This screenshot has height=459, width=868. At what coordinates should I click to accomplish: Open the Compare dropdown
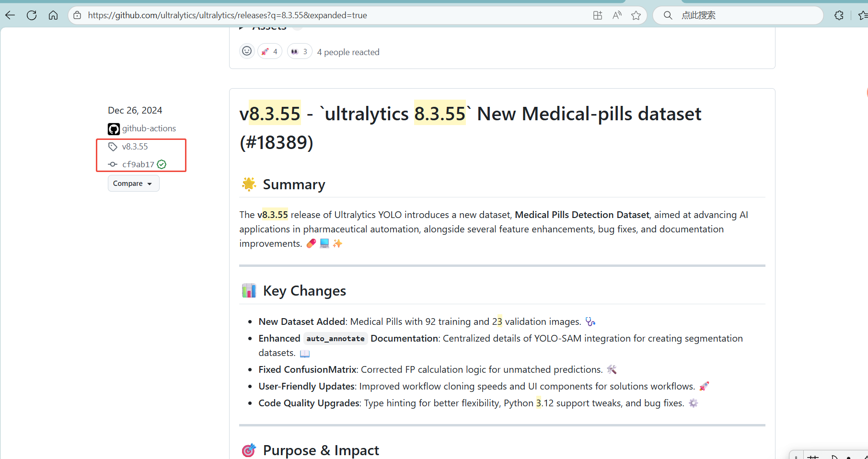tap(133, 184)
